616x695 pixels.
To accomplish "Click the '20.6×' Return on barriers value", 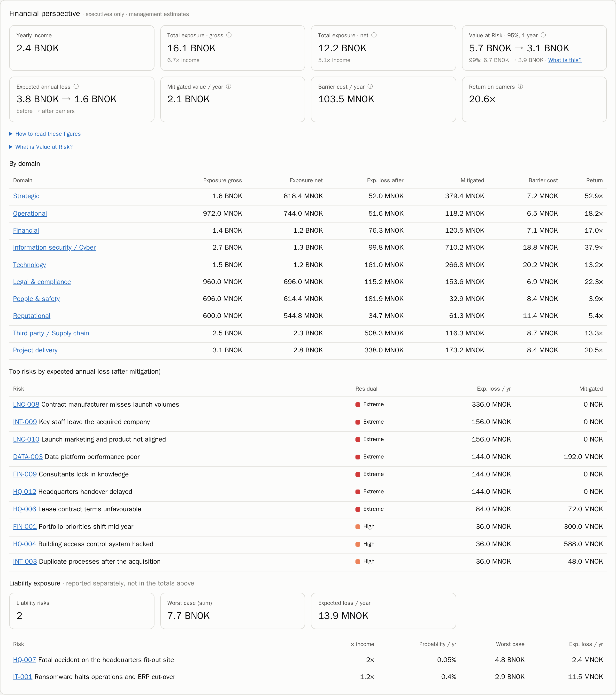I will click(482, 99).
